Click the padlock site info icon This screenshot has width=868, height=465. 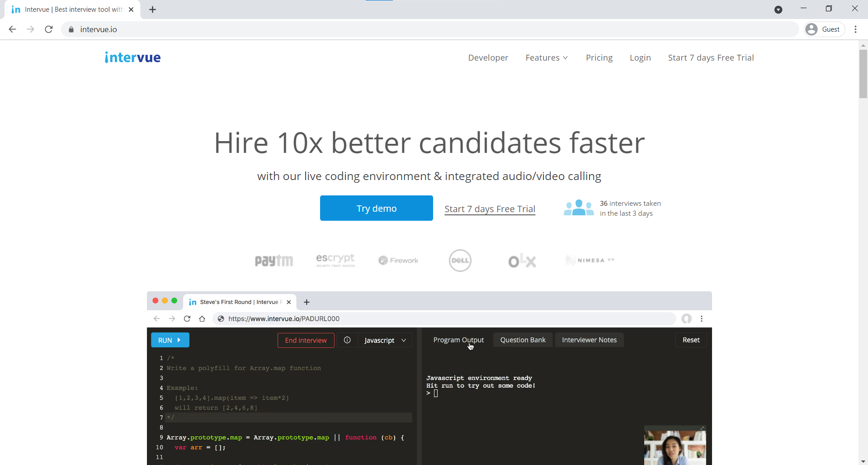click(71, 29)
